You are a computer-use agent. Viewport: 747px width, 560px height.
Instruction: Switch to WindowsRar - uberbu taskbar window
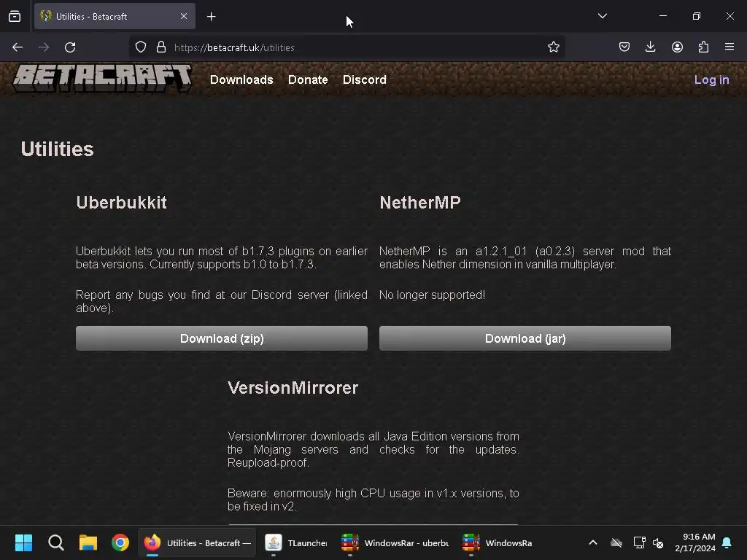click(x=395, y=542)
